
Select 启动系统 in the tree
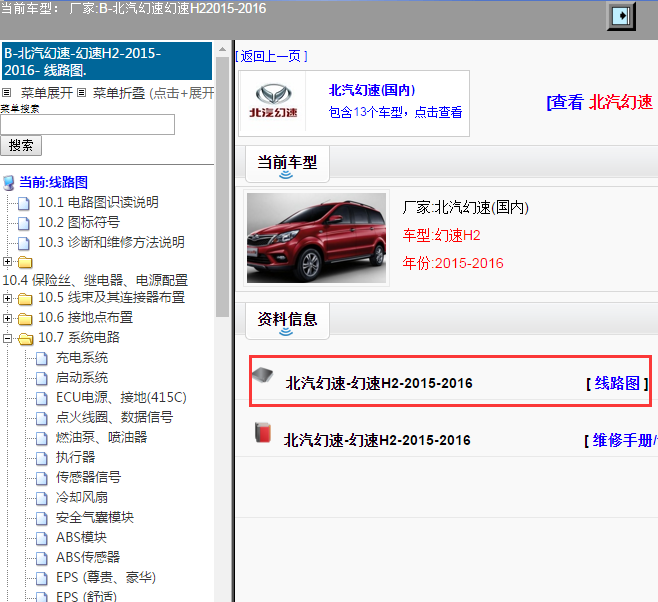coord(82,378)
